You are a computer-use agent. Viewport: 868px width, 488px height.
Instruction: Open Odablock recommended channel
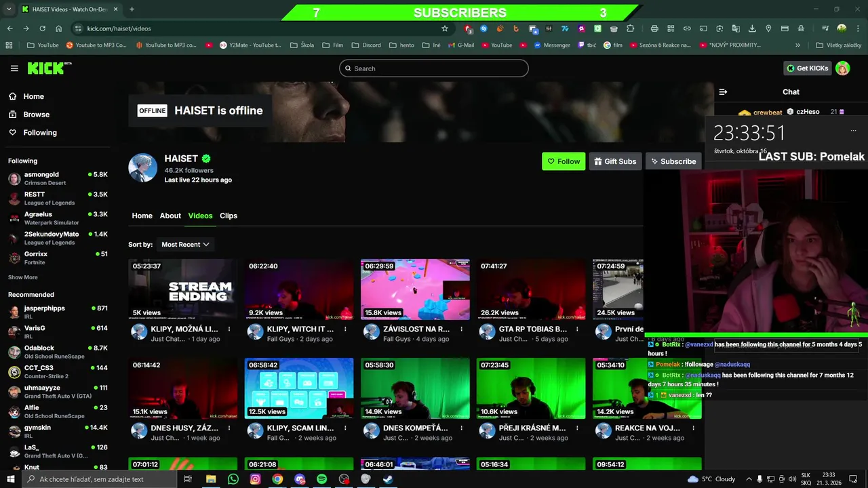[58, 352]
